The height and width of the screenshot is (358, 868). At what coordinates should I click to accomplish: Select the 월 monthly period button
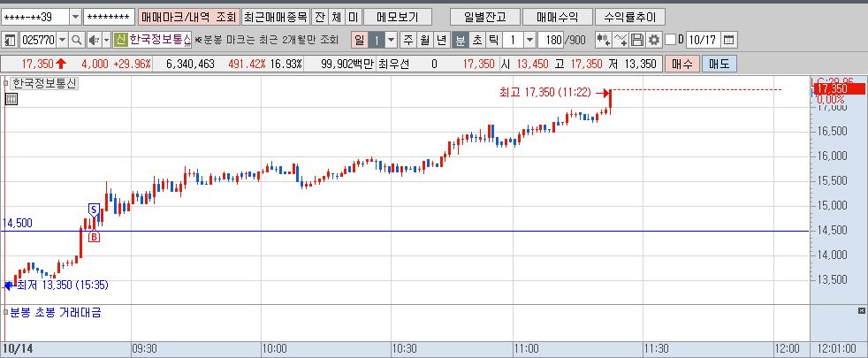tap(425, 40)
